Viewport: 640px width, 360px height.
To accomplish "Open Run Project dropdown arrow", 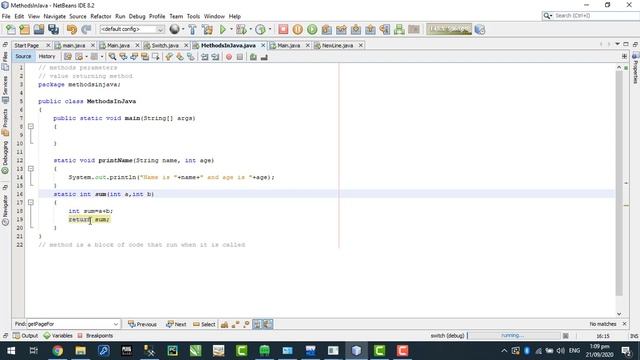I will pyautogui.click(x=231, y=29).
